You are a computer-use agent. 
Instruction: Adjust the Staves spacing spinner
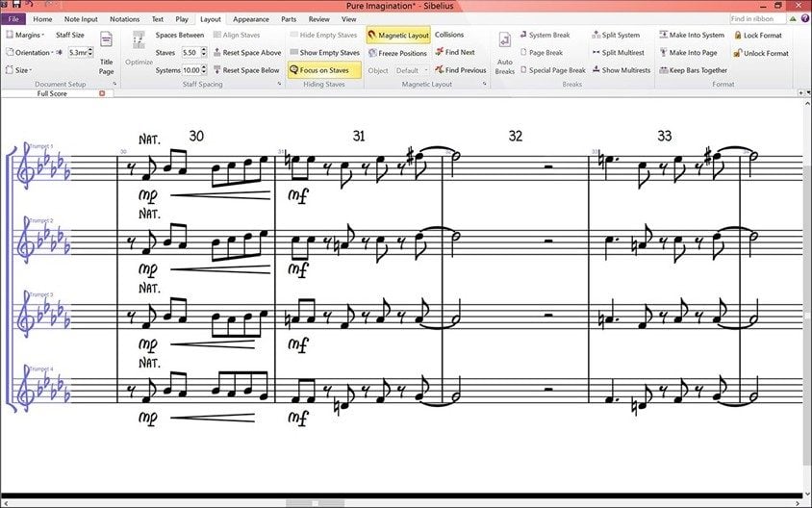[204, 52]
